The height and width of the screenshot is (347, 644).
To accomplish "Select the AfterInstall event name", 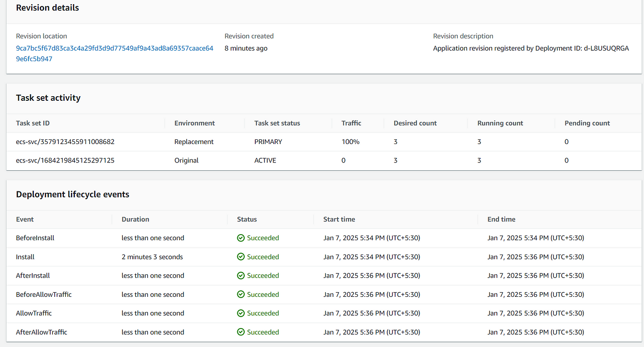I will [33, 276].
